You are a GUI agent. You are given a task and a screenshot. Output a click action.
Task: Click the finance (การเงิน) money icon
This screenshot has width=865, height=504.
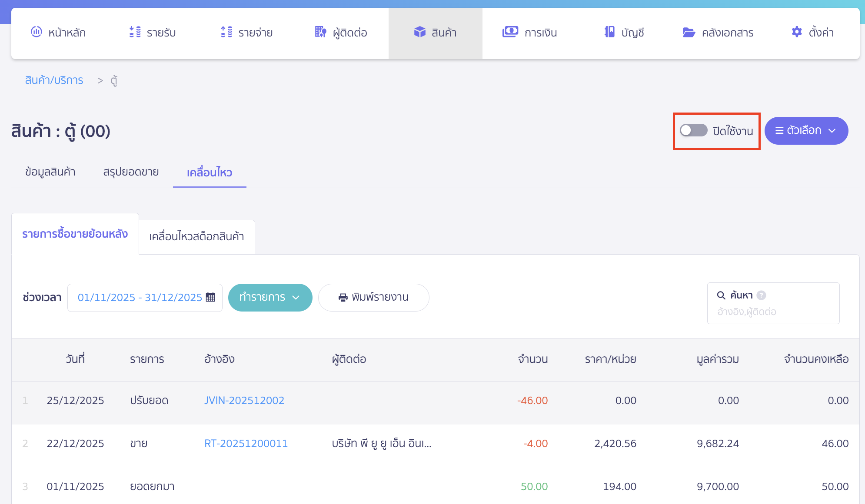(510, 32)
